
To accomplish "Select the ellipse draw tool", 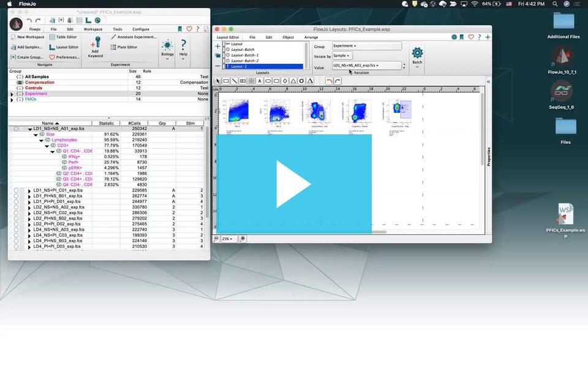I will pos(268,81).
